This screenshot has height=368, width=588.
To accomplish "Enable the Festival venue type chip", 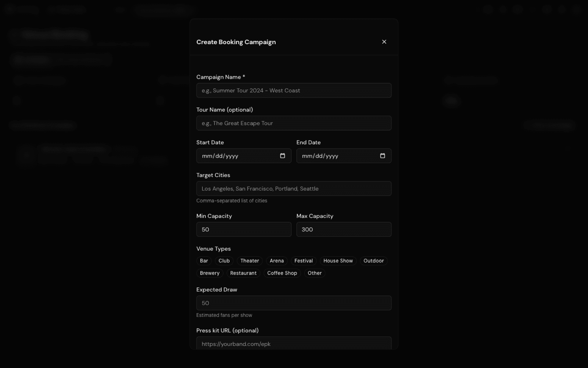I will pyautogui.click(x=304, y=261).
